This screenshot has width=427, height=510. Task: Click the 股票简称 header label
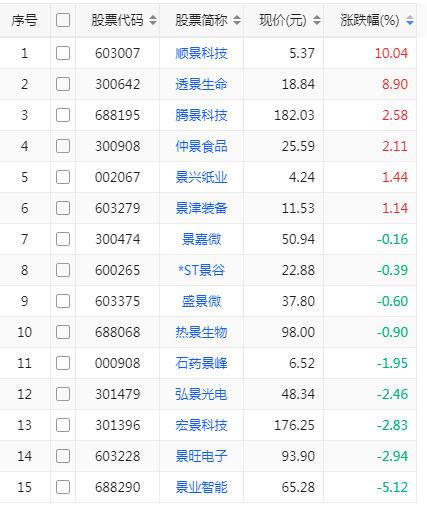(x=201, y=20)
